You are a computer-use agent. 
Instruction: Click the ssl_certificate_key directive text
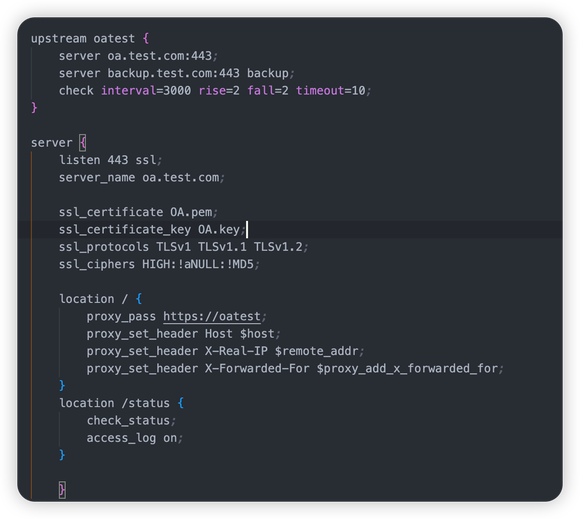tap(125, 230)
